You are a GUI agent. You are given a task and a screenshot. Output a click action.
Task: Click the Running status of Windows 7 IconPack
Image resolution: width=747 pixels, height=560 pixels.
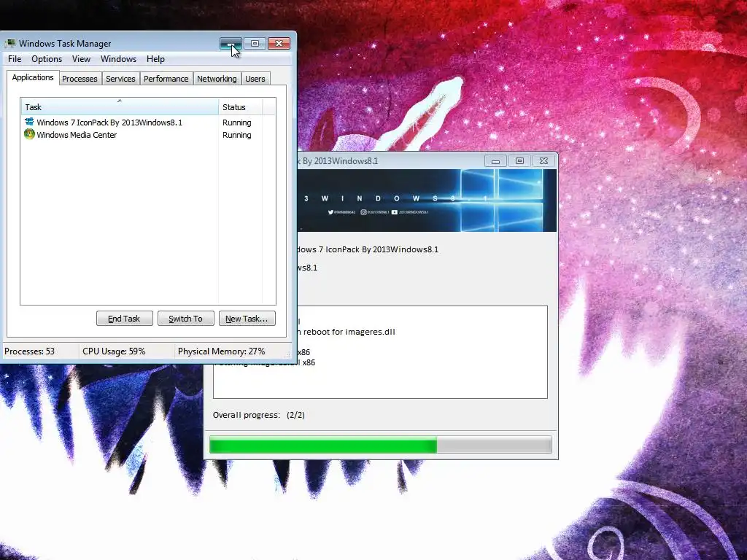[x=237, y=122]
